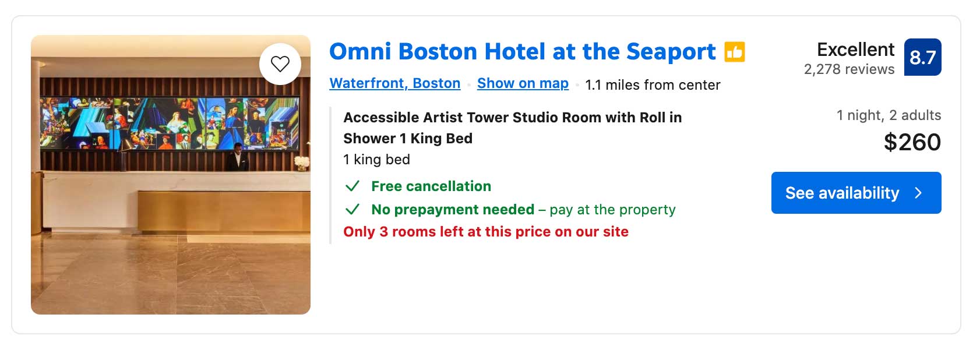Select the Excellent rating label
The height and width of the screenshot is (346, 980).
tap(856, 49)
